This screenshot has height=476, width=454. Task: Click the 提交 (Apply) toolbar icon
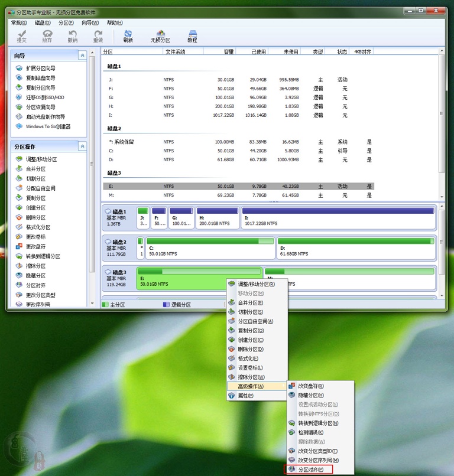click(22, 36)
